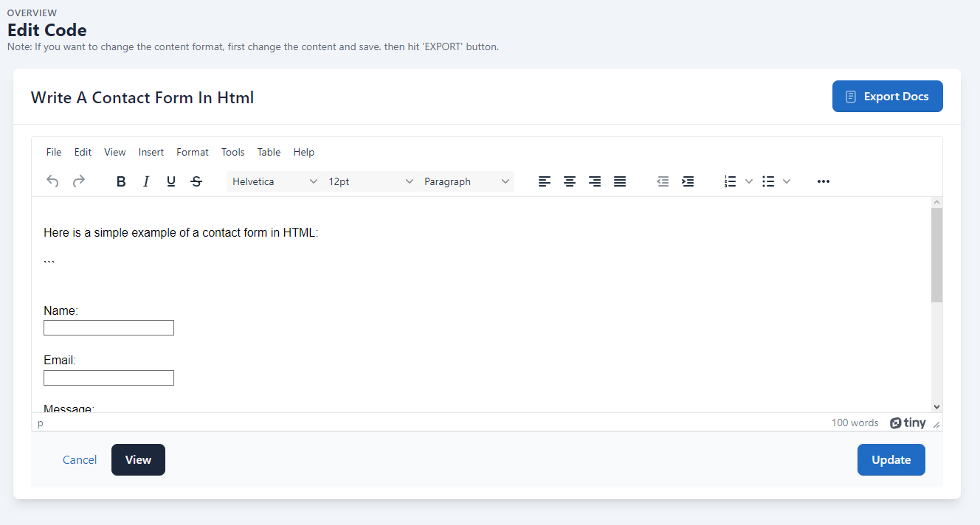Open the Helvetica font family dropdown

[275, 181]
